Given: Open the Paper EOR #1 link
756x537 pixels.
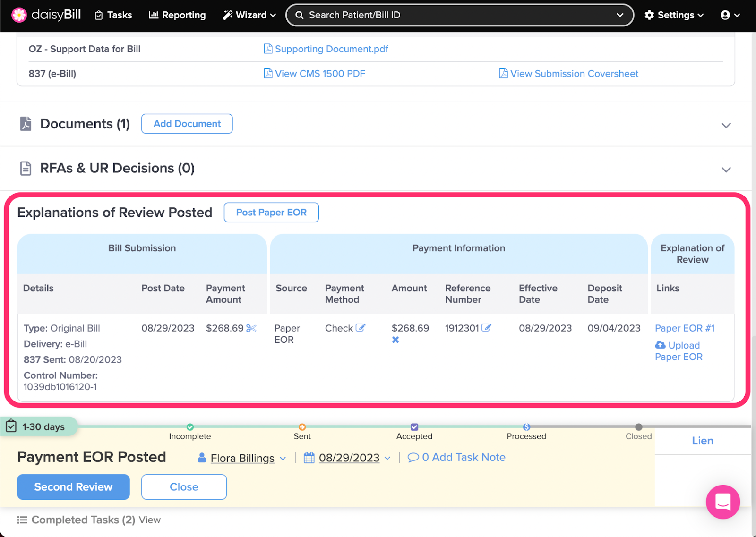Looking at the screenshot, I should tap(684, 328).
